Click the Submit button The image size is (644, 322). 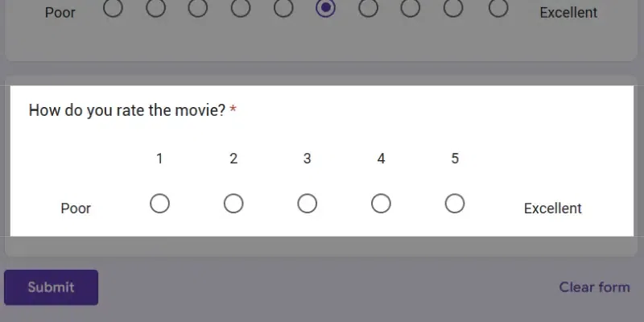[x=52, y=287]
